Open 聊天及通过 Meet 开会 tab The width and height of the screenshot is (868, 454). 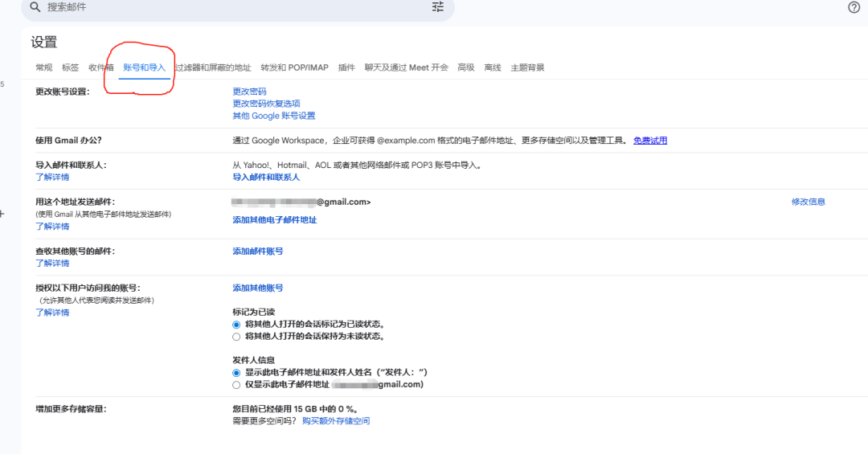coord(407,67)
